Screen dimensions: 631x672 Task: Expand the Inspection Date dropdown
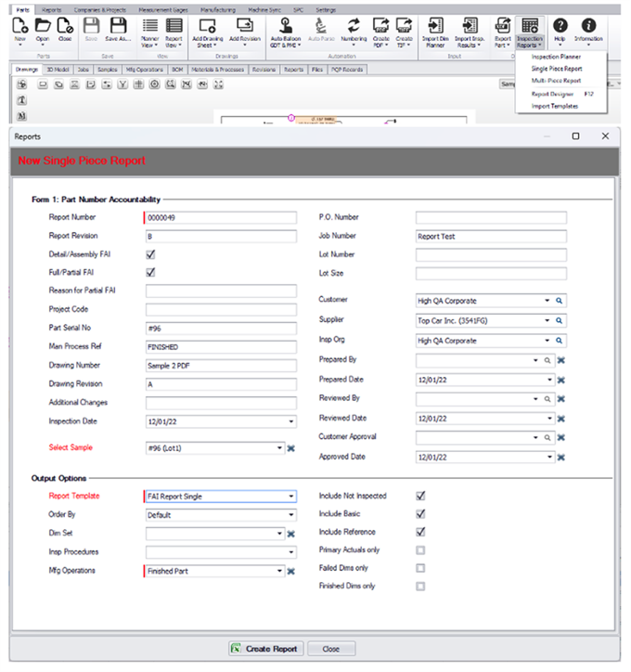290,421
